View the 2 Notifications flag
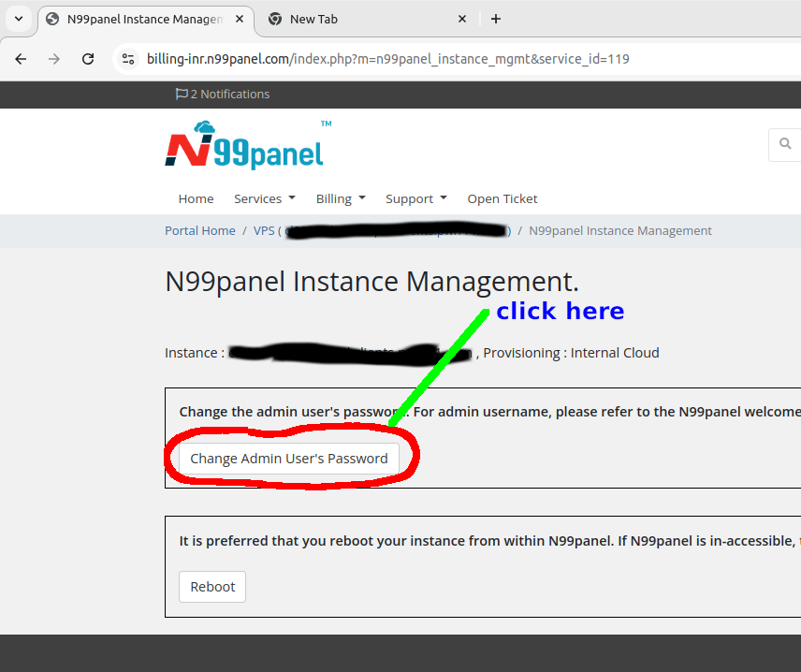Viewport: 801px width, 672px height. [x=223, y=95]
